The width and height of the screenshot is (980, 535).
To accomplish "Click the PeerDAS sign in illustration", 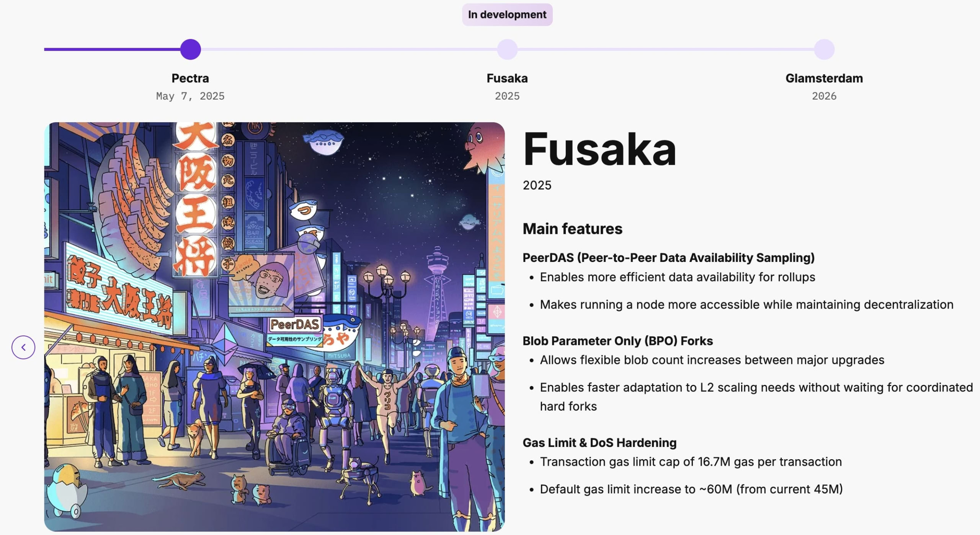I will pos(294,325).
